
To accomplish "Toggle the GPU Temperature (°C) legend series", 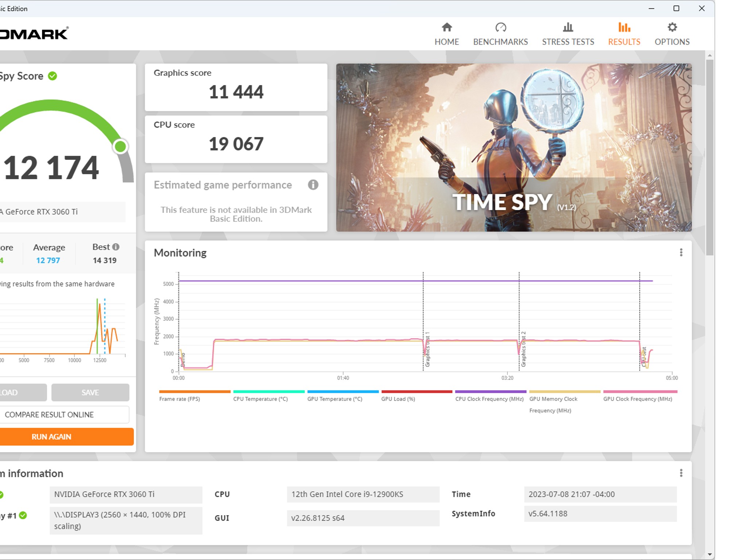I will [342, 396].
